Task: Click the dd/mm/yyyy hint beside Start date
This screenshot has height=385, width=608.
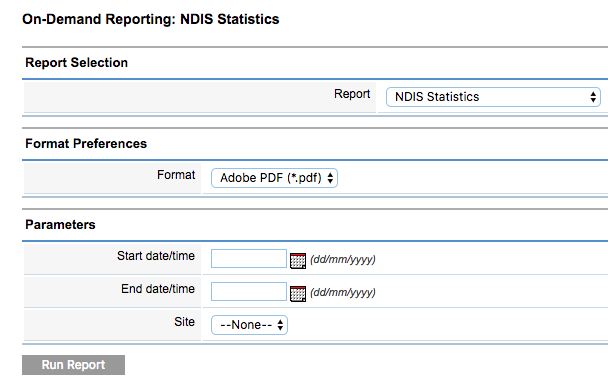Action: tap(343, 259)
